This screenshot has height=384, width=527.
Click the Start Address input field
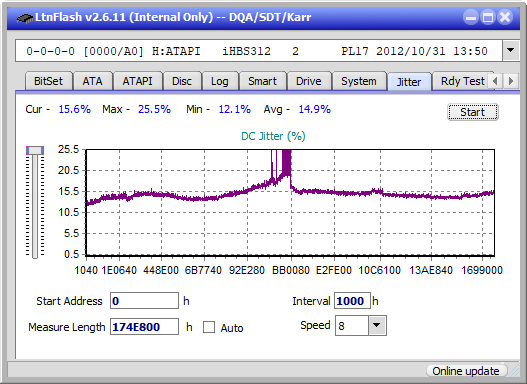145,300
